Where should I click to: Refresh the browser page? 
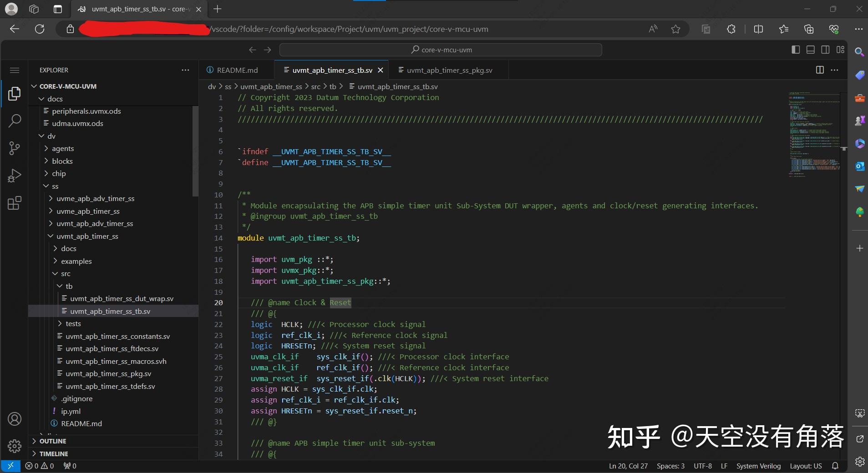(40, 29)
